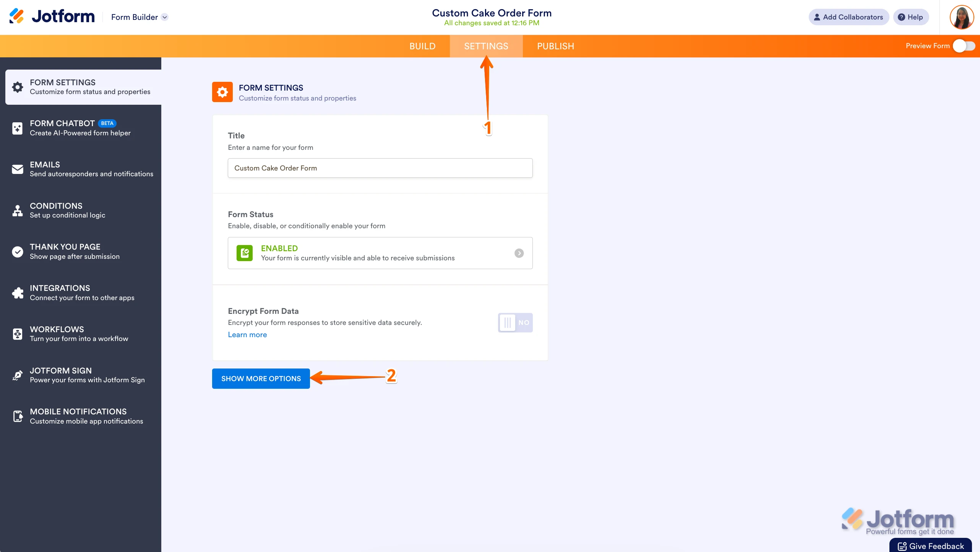Toggle the Preview Form switch

pos(964,46)
